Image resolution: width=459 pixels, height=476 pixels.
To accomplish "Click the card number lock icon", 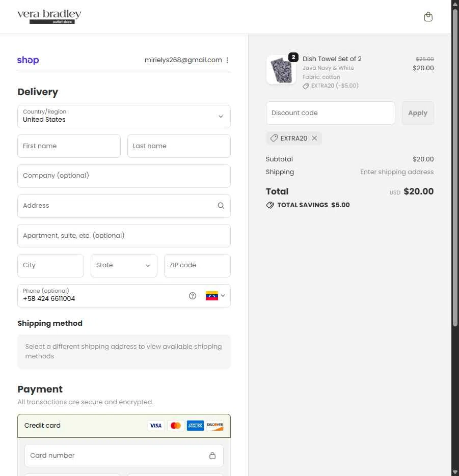I will click(x=212, y=456).
